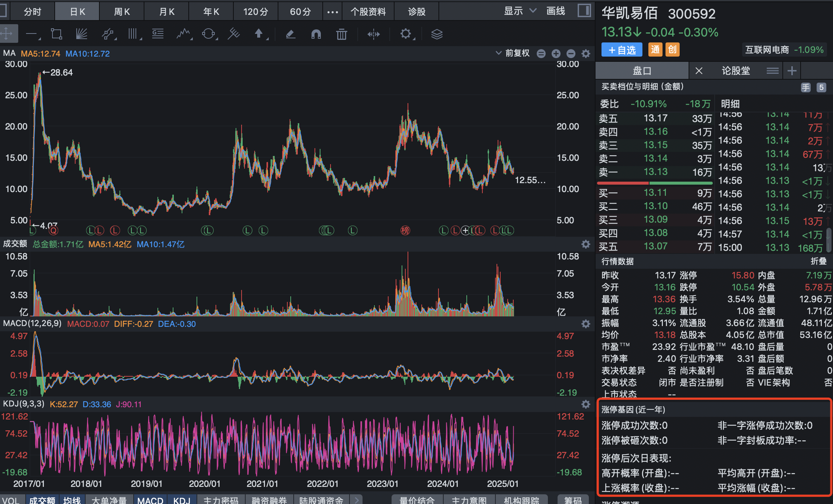Select the up arrow marker tool
The image size is (833, 504).
[x=259, y=34]
